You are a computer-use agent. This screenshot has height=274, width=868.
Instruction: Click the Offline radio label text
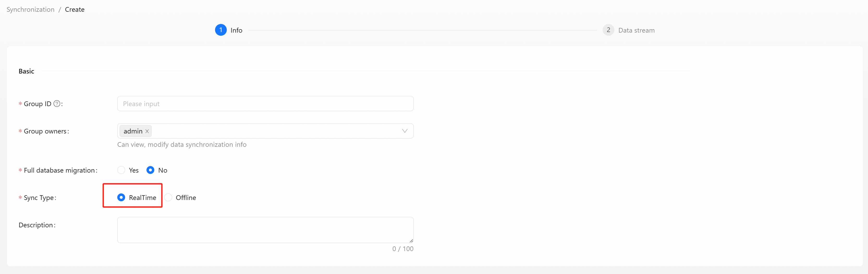186,198
